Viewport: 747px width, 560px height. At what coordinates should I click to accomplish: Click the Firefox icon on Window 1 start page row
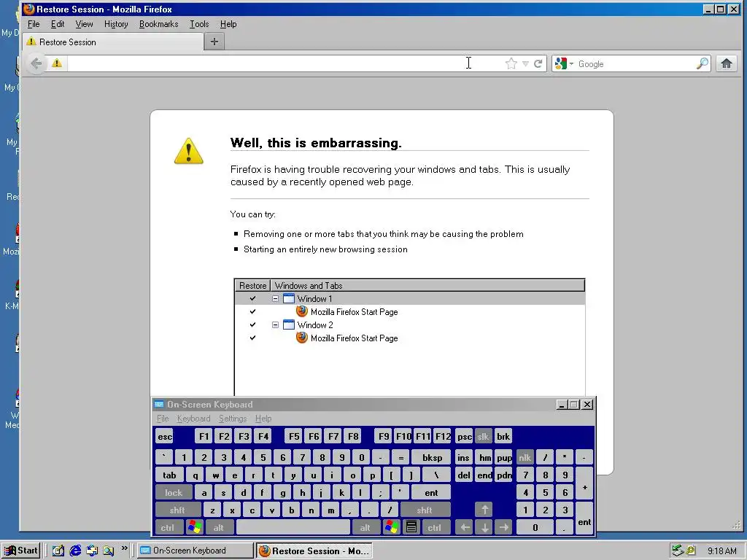pyautogui.click(x=302, y=311)
